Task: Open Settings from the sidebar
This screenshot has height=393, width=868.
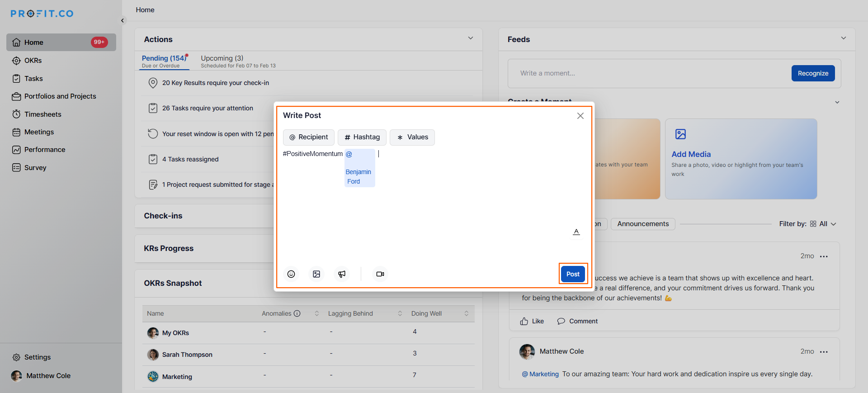Action: [37, 357]
